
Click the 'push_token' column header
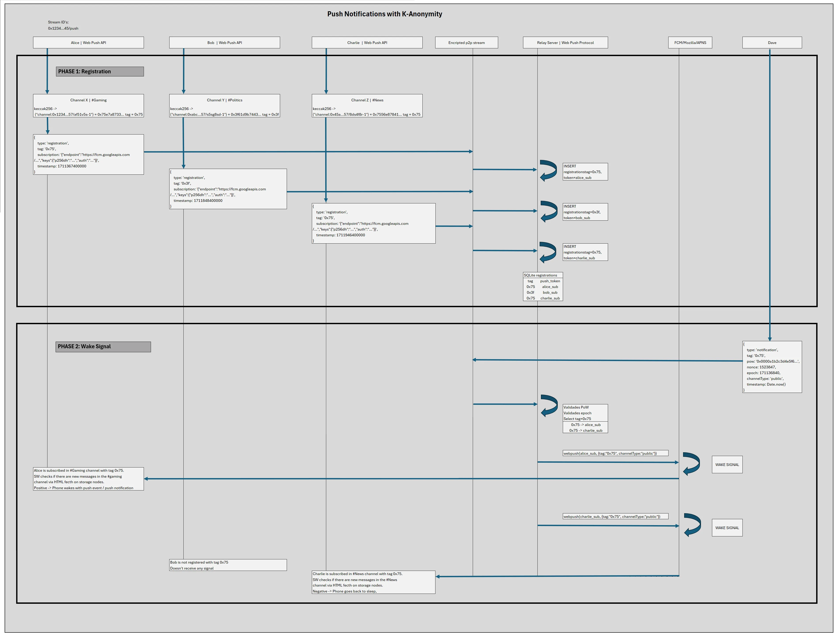tap(550, 281)
